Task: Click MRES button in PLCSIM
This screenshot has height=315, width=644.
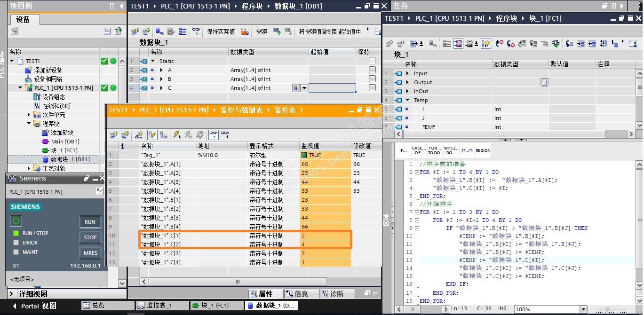Action: [x=90, y=253]
